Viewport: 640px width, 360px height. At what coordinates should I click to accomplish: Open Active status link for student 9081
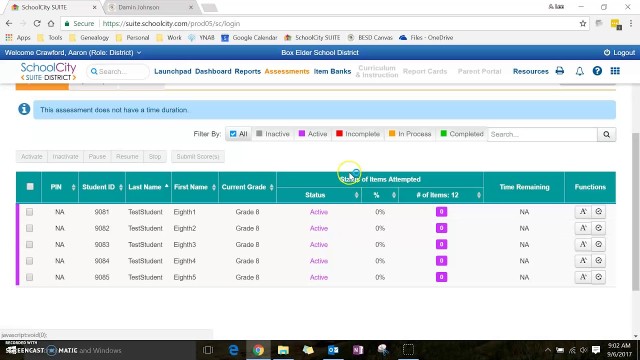click(x=319, y=212)
